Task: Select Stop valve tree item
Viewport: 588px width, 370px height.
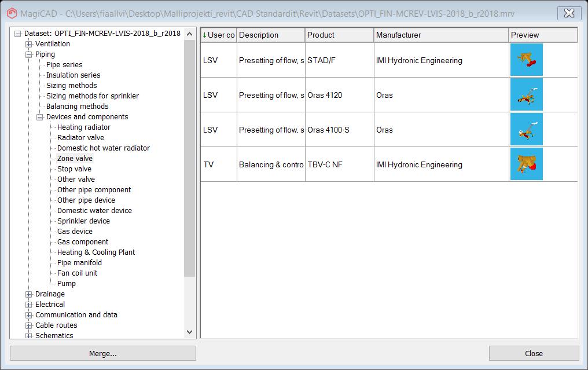Action: click(74, 169)
